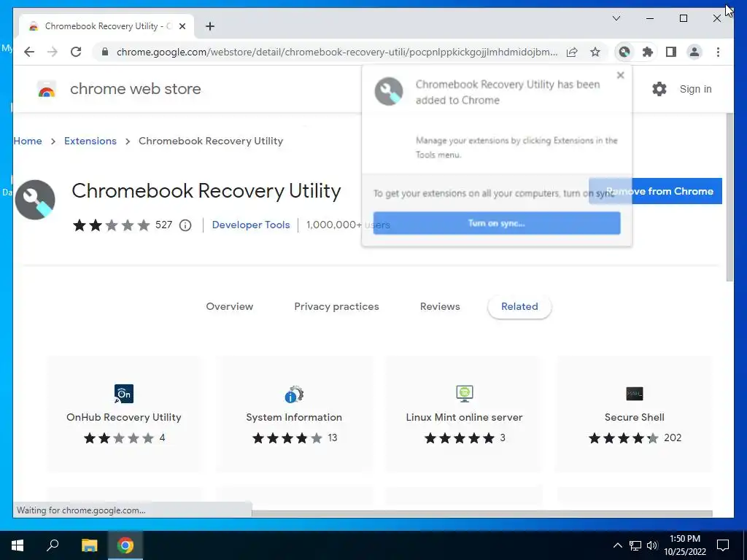Open Chrome three-dot menu
747x560 pixels.
[x=718, y=52]
